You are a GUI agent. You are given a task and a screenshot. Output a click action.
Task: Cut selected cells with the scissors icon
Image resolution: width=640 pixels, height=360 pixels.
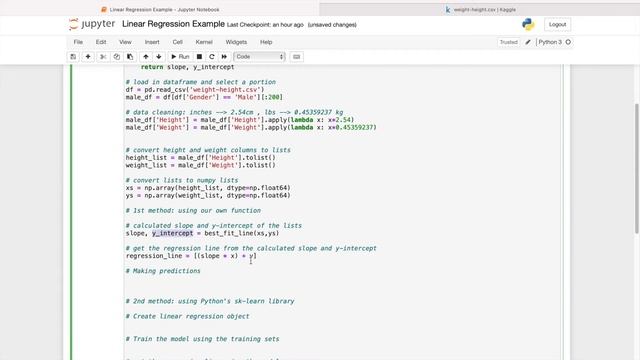(x=103, y=57)
